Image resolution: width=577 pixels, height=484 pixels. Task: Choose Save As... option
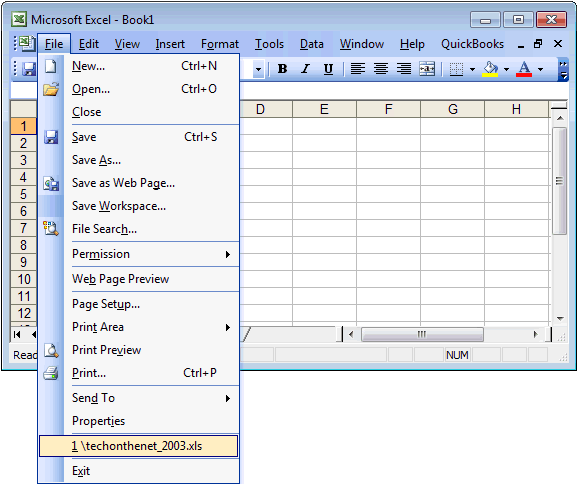[x=139, y=160]
